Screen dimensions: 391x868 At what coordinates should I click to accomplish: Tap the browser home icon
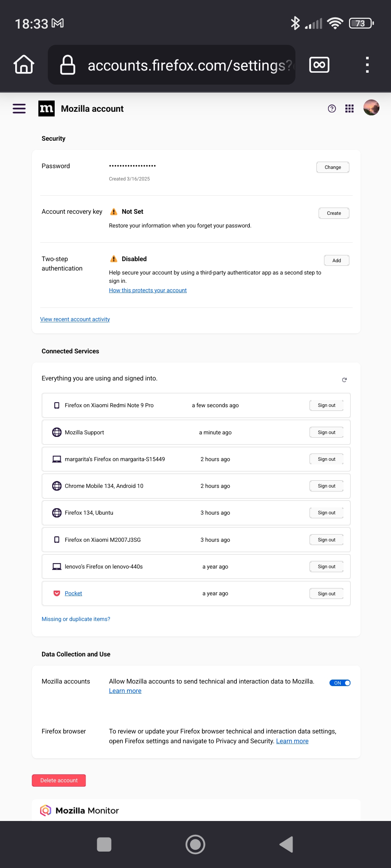click(x=24, y=65)
